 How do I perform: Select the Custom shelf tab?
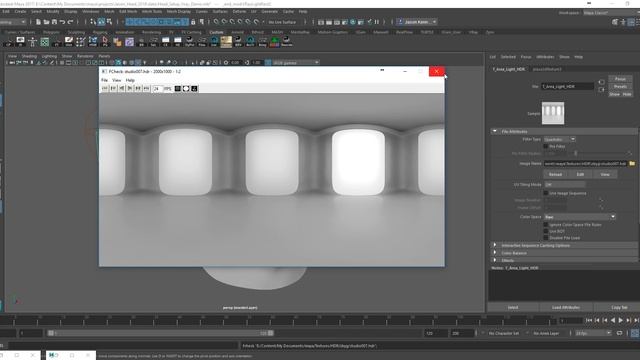[216, 32]
